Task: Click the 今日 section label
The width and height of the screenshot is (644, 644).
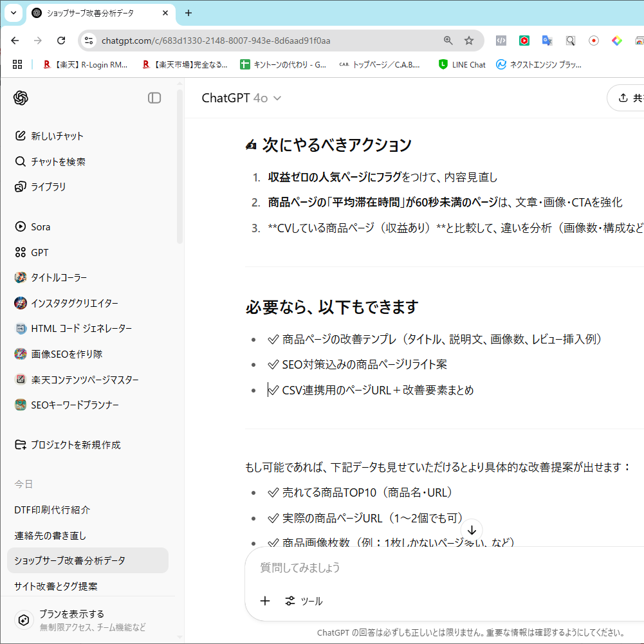Action: (23, 484)
